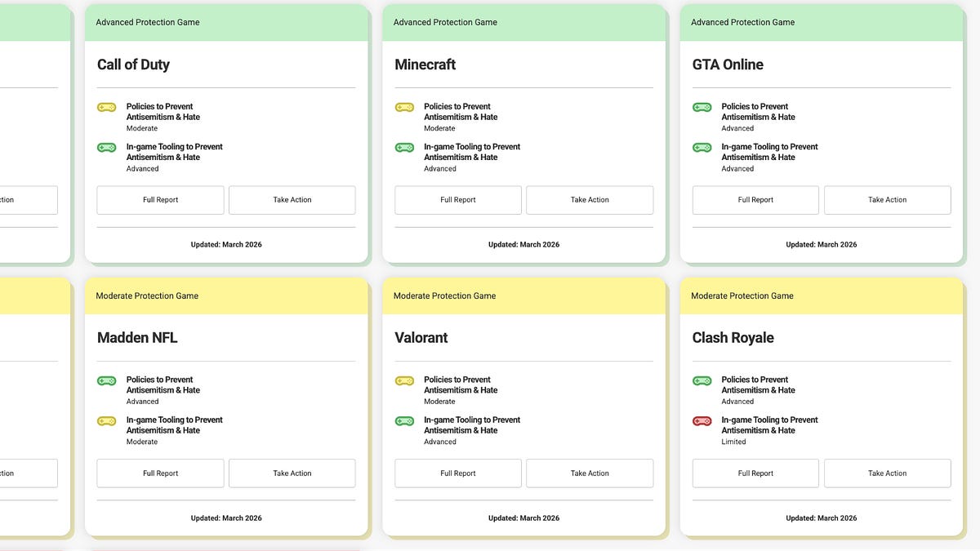Click the green gamepad icon for Madden NFL policies
This screenshot has height=551, width=980.
[106, 380]
